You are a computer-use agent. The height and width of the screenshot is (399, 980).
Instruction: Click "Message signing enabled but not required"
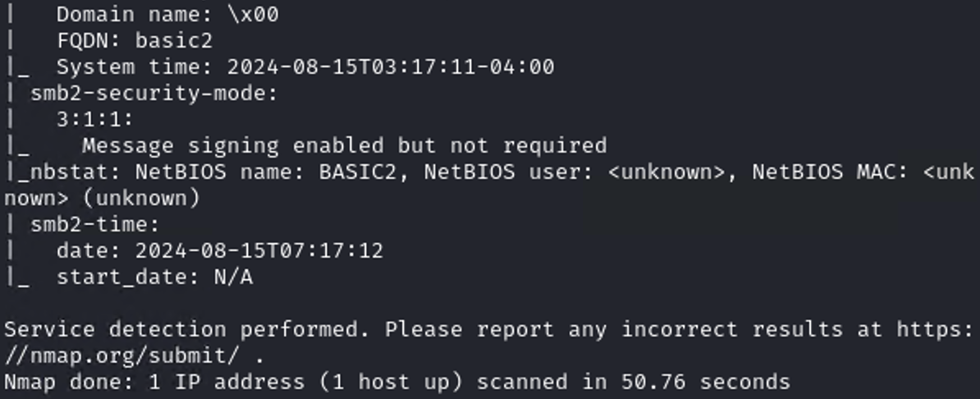344,146
